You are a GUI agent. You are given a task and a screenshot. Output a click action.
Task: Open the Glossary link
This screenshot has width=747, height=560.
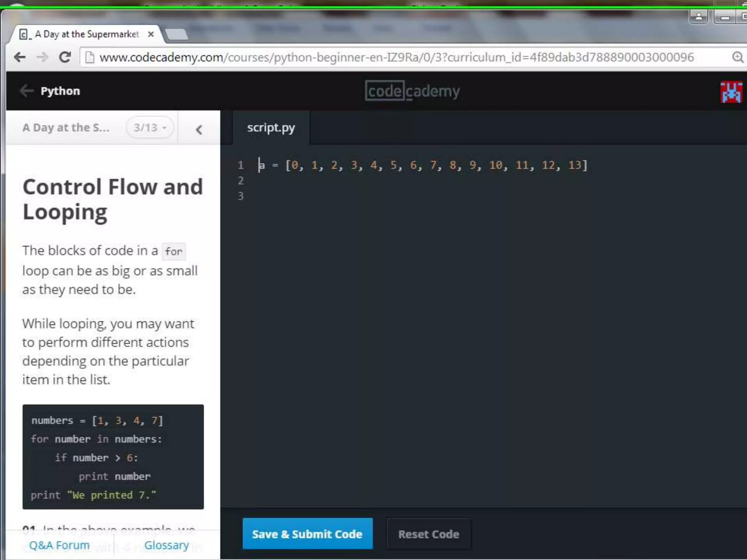point(166,545)
